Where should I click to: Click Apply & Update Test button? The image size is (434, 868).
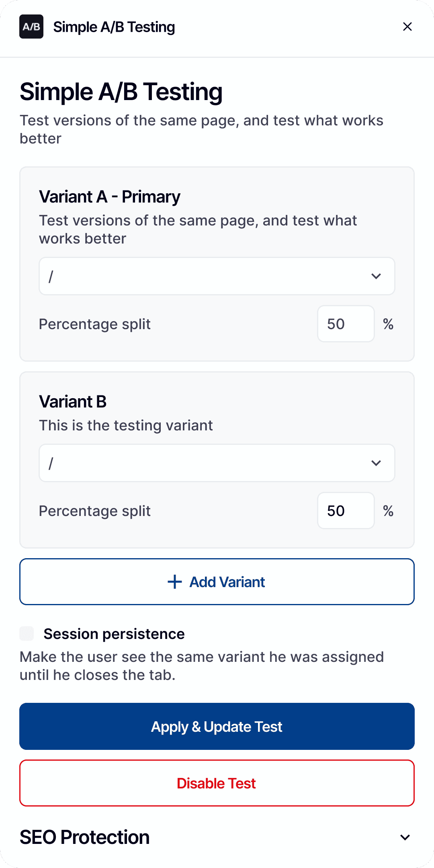coord(217,727)
